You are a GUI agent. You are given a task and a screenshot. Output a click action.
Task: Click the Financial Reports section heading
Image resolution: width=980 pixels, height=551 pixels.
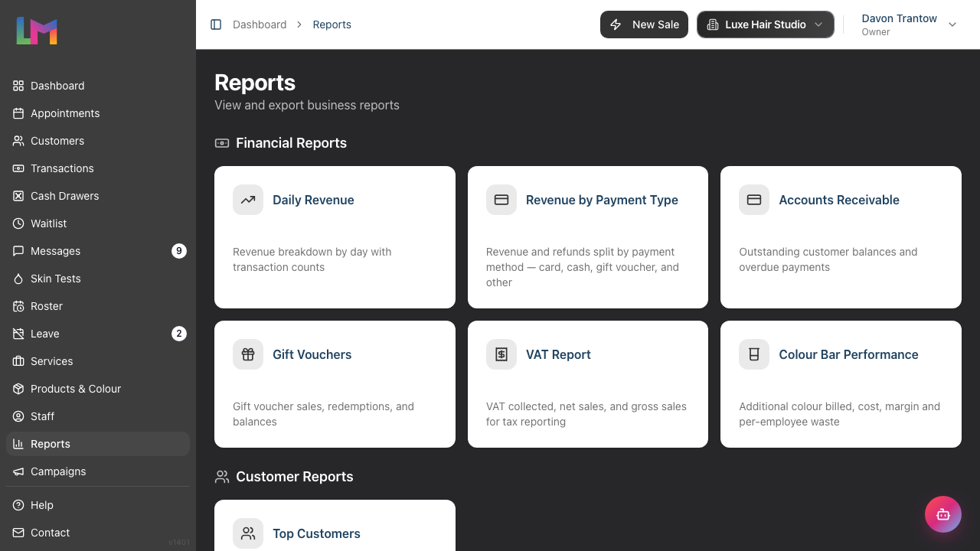291,143
